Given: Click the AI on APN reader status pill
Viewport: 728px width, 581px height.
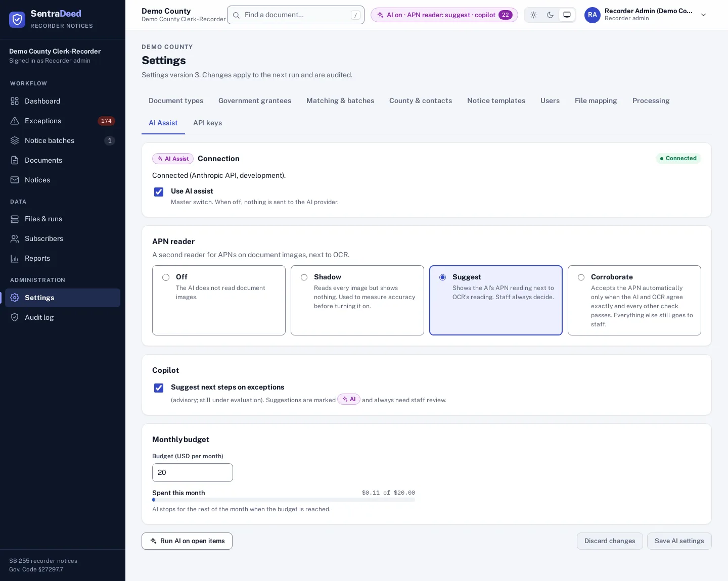Looking at the screenshot, I should pos(444,15).
